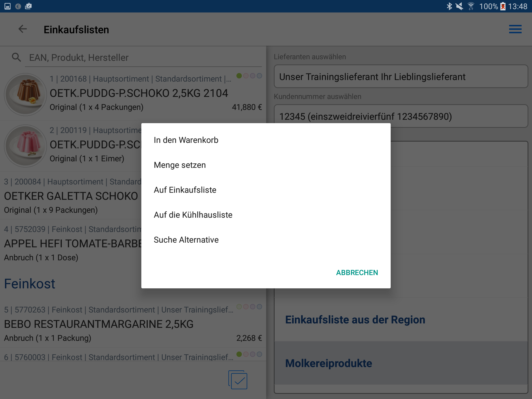Tap the back arrow next to Einkaufslisten

(23, 29)
